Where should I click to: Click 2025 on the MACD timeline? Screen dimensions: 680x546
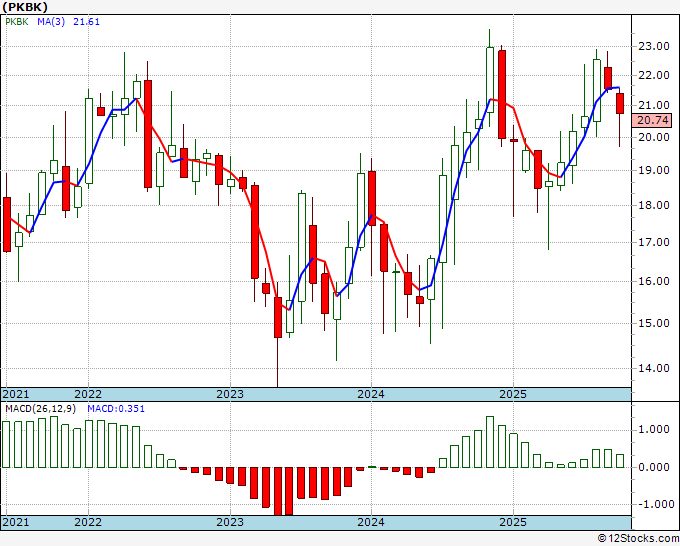coord(513,522)
